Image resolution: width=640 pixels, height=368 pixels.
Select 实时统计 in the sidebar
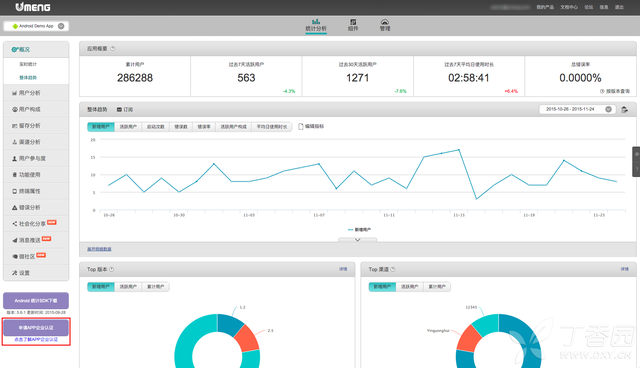click(x=28, y=64)
